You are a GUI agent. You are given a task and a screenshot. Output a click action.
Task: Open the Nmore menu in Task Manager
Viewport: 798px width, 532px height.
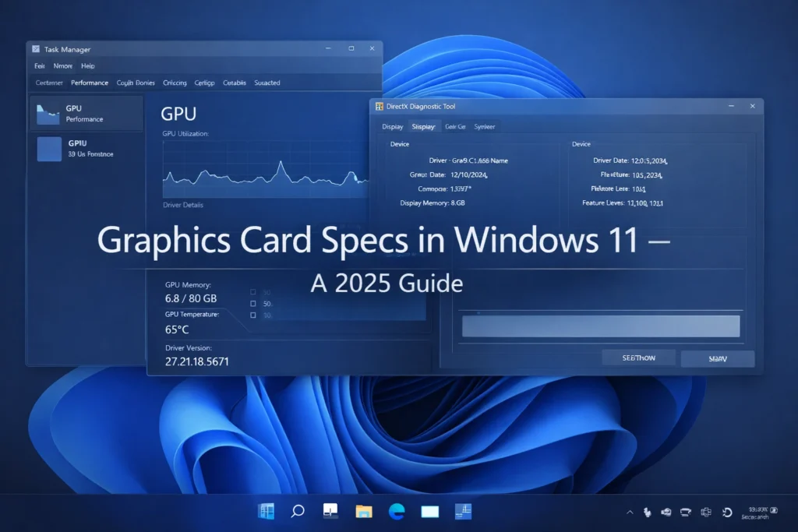pyautogui.click(x=62, y=66)
